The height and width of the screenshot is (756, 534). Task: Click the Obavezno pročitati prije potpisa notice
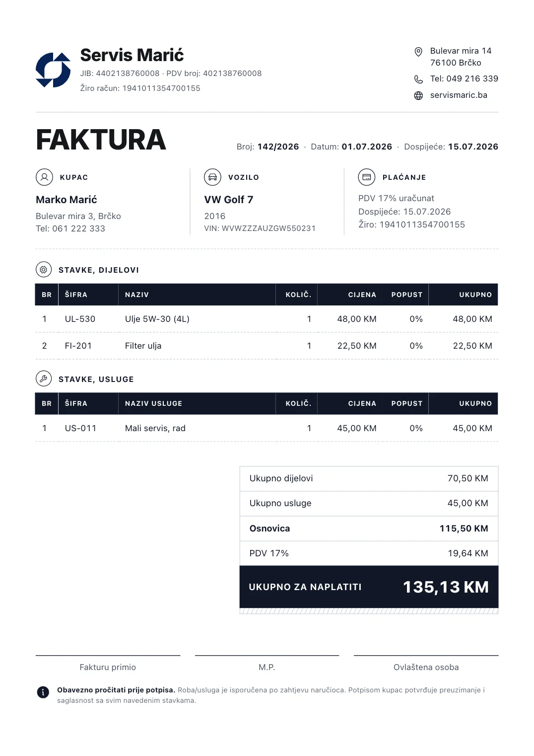pos(116,690)
